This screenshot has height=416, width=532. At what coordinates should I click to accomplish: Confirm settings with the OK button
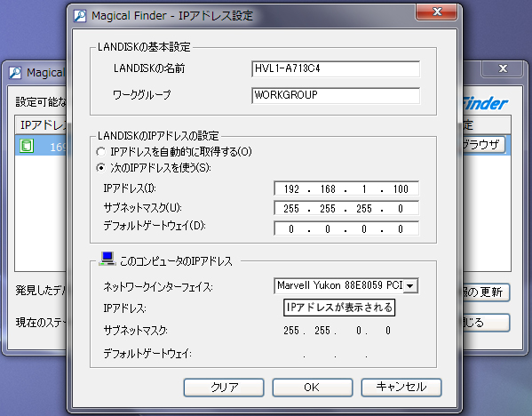(313, 388)
